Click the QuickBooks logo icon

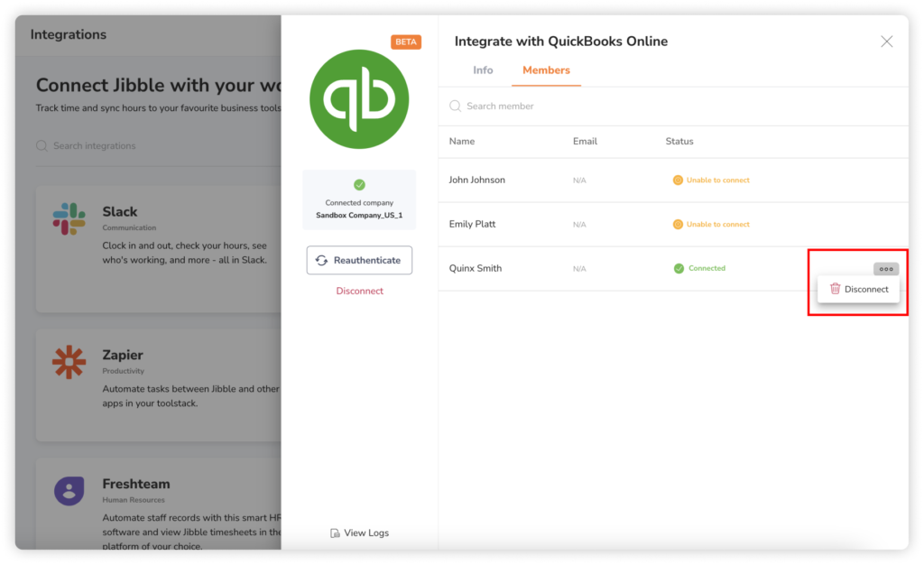(359, 99)
